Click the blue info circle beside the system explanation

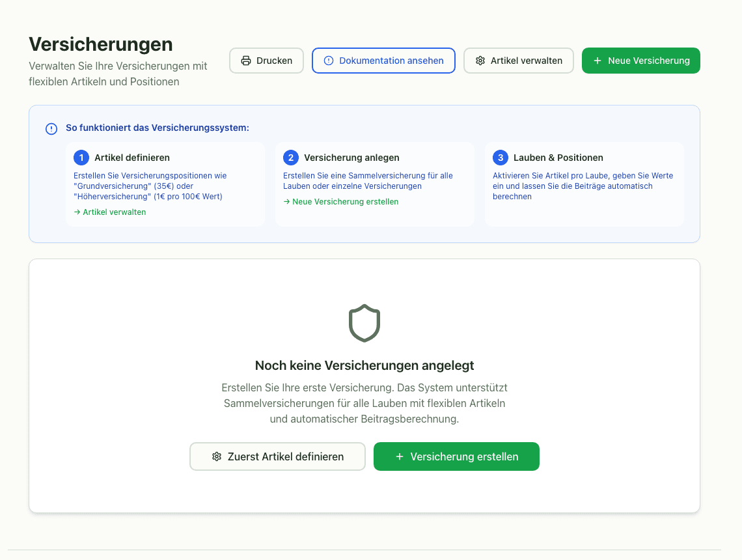coord(51,129)
